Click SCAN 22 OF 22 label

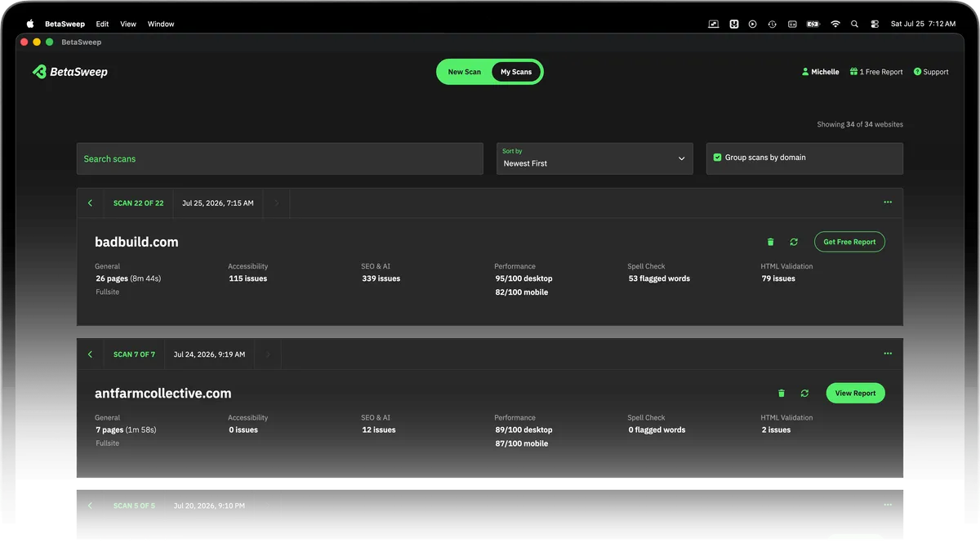click(x=138, y=203)
